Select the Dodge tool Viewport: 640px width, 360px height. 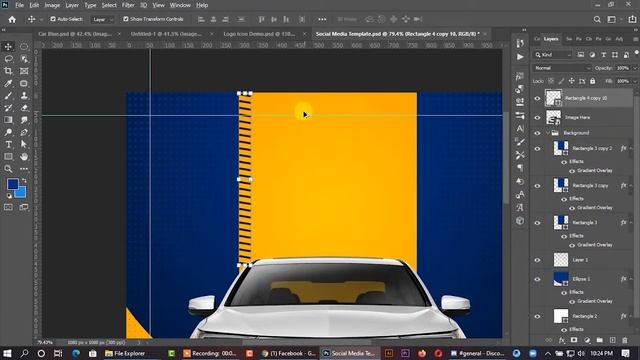8,132
